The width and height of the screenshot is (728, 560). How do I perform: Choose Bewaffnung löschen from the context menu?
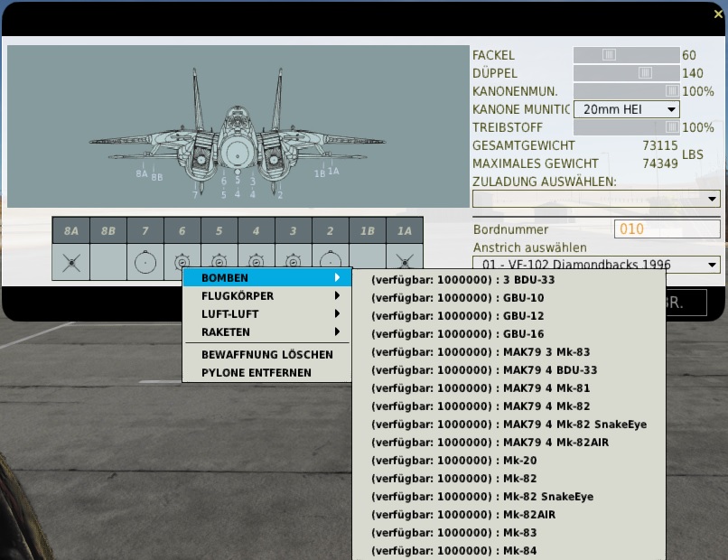267,354
